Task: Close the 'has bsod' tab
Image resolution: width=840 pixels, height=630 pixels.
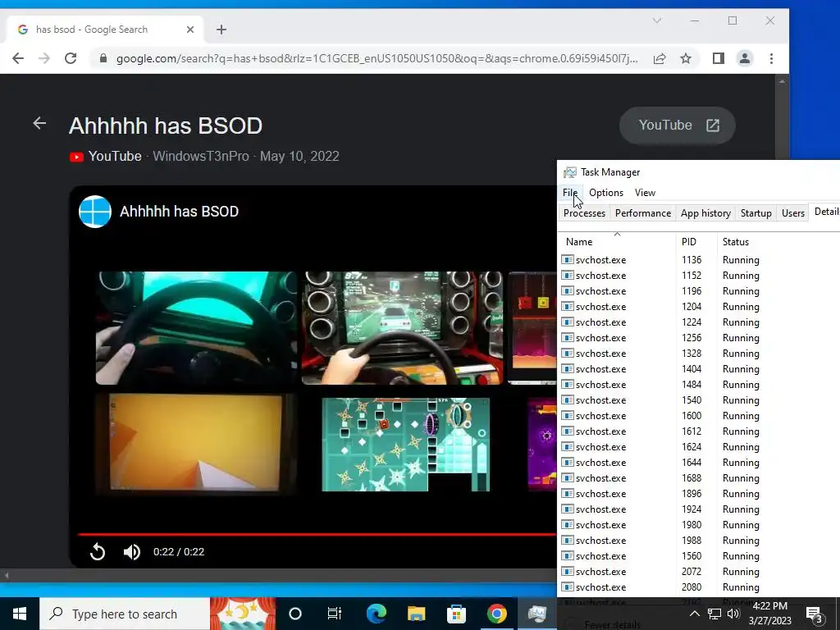Action: pos(190,30)
